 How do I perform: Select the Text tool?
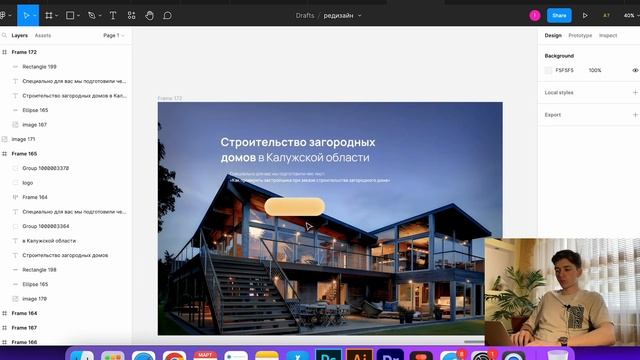click(x=113, y=16)
